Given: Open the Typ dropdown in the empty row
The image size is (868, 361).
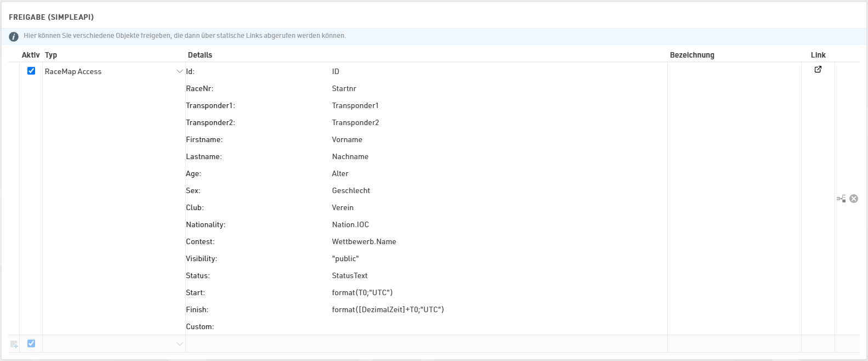Looking at the screenshot, I should click(179, 344).
